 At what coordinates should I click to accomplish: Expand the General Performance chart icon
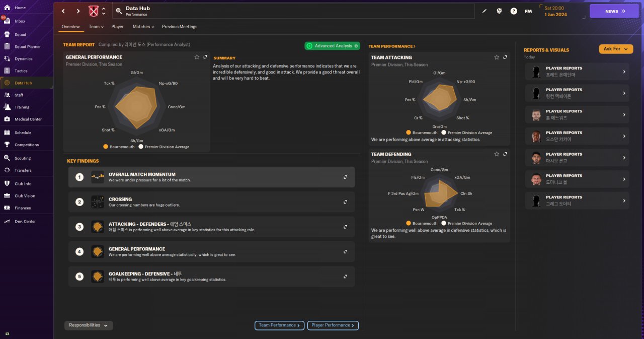click(x=205, y=57)
